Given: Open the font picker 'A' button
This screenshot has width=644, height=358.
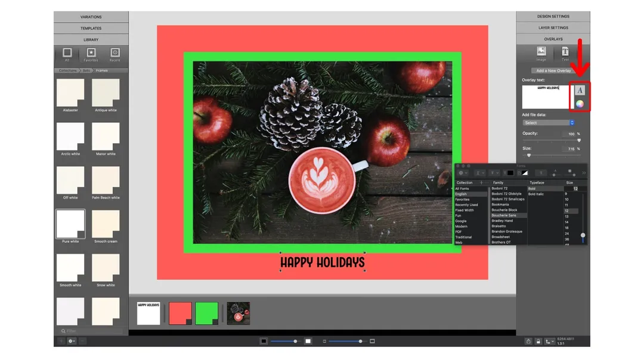Looking at the screenshot, I should pyautogui.click(x=580, y=91).
